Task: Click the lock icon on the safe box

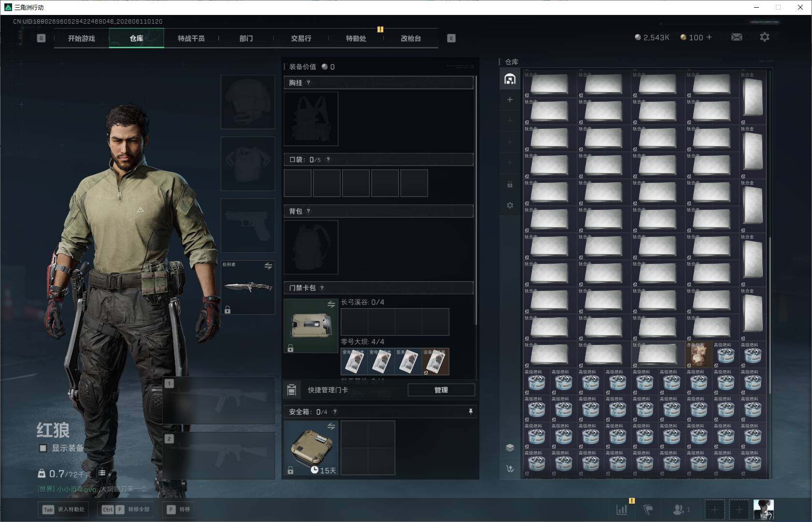Action: (x=291, y=470)
